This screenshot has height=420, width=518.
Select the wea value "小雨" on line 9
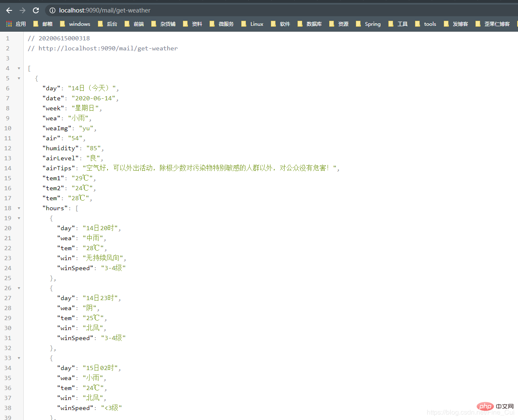click(x=78, y=118)
